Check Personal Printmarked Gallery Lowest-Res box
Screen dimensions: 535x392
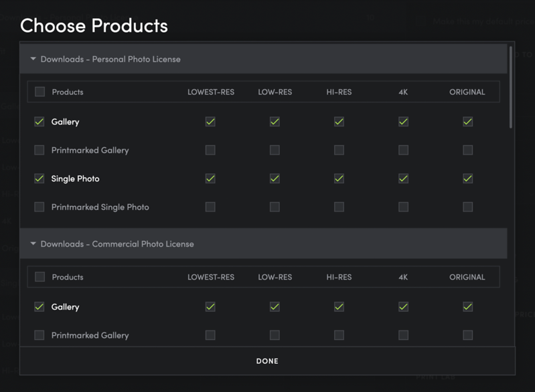[210, 150]
